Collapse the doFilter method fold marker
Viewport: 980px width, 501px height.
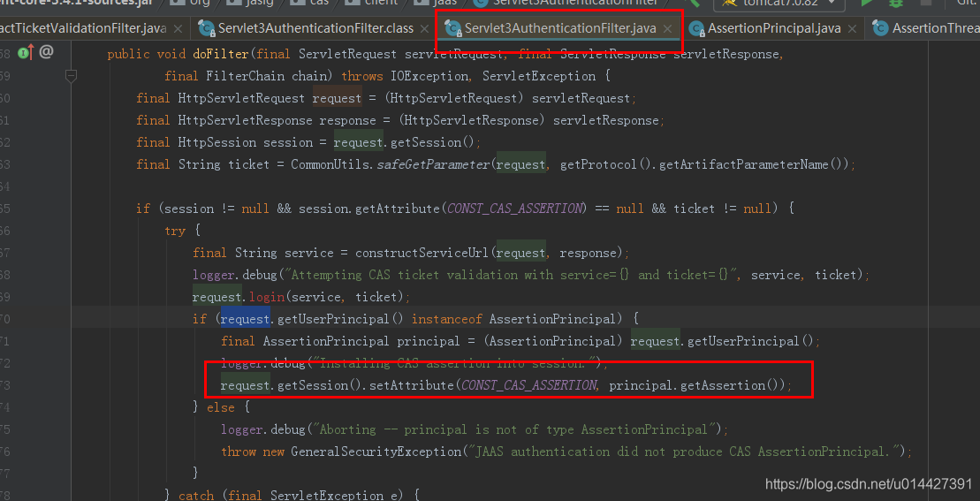click(72, 76)
